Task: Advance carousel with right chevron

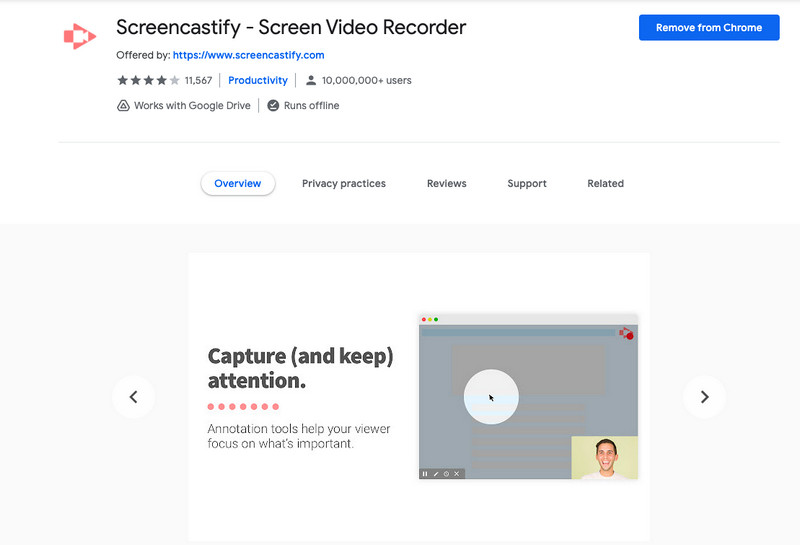Action: [705, 397]
